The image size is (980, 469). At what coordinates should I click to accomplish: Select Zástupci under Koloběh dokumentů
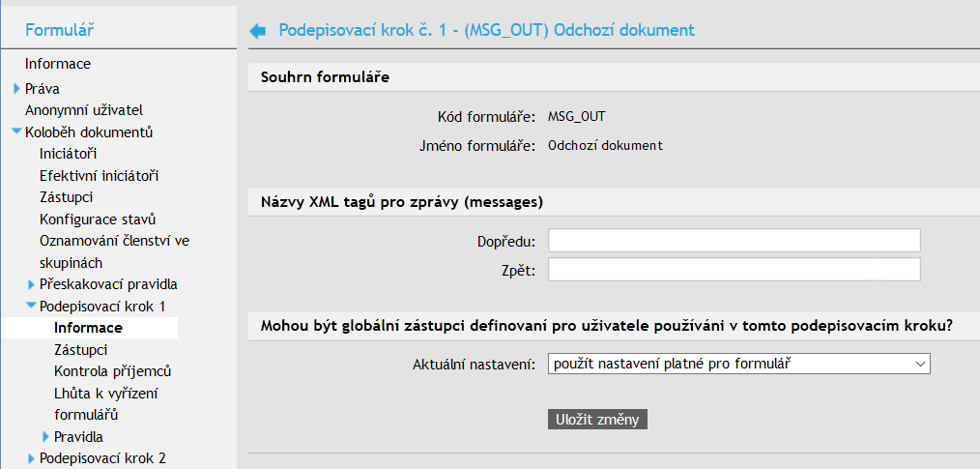[66, 197]
